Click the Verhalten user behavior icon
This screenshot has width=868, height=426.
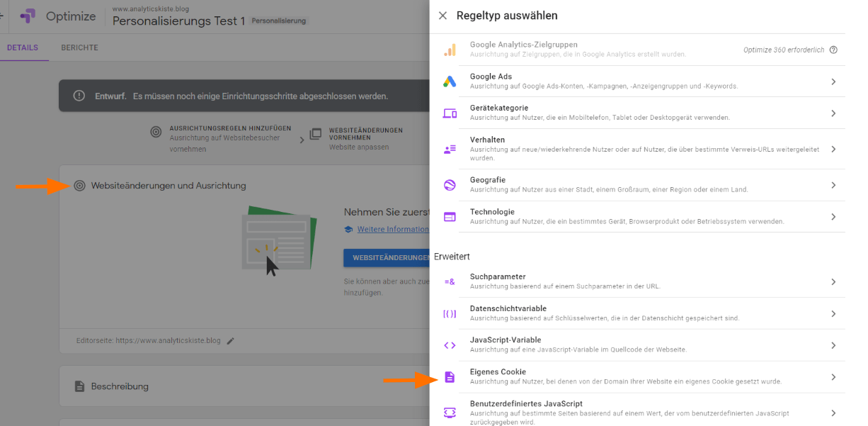450,149
